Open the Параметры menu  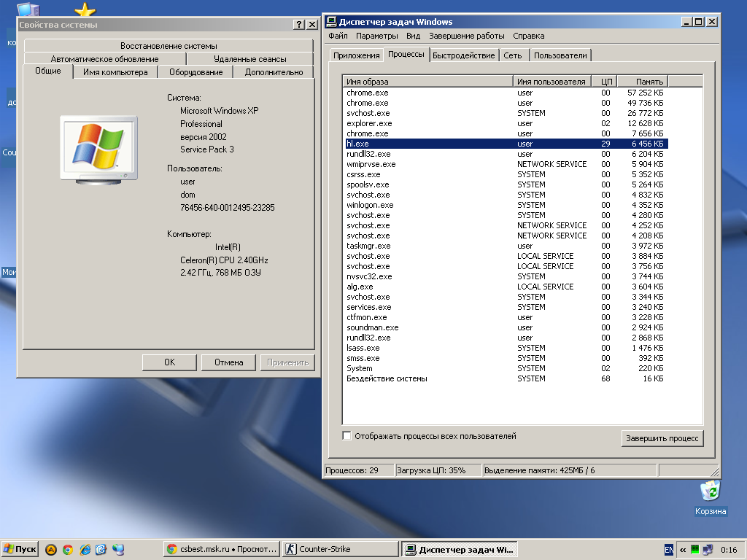377,36
